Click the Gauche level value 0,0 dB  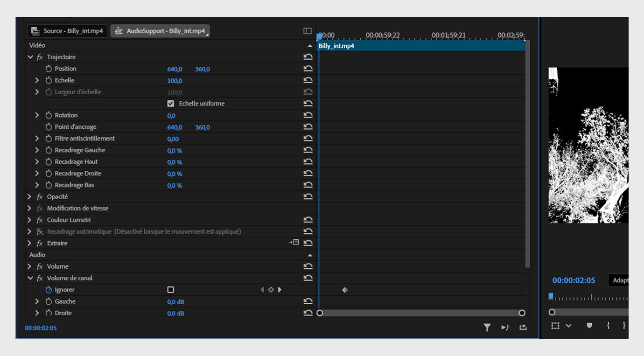pyautogui.click(x=176, y=302)
